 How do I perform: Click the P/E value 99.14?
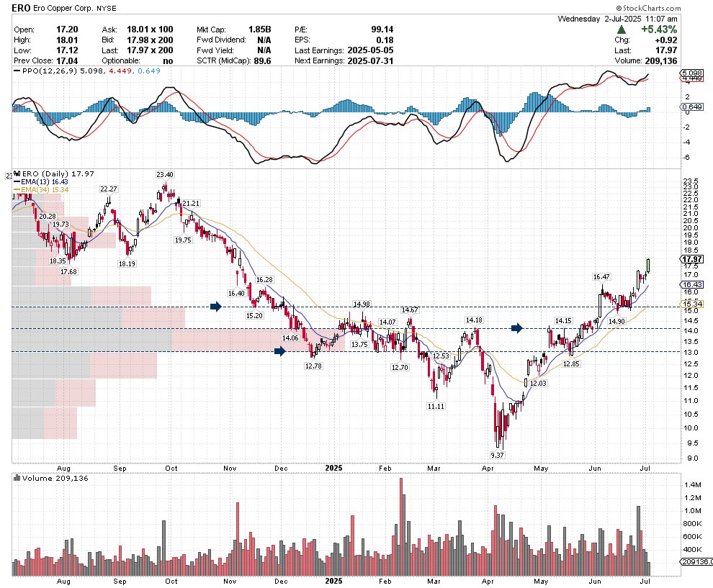click(x=382, y=30)
